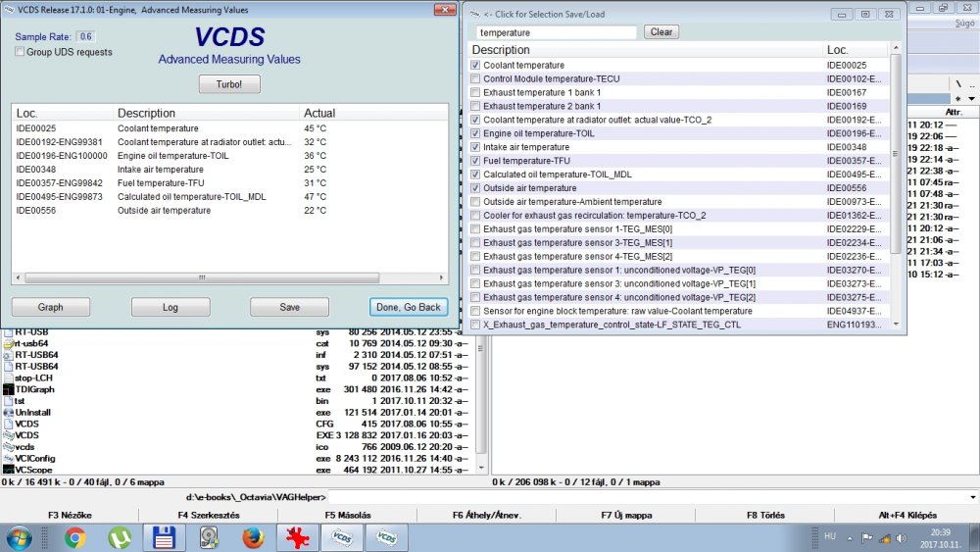Image resolution: width=980 pixels, height=552 pixels.
Task: Switch to Total Commander floppy-disk taskbar icon
Action: pos(164,537)
